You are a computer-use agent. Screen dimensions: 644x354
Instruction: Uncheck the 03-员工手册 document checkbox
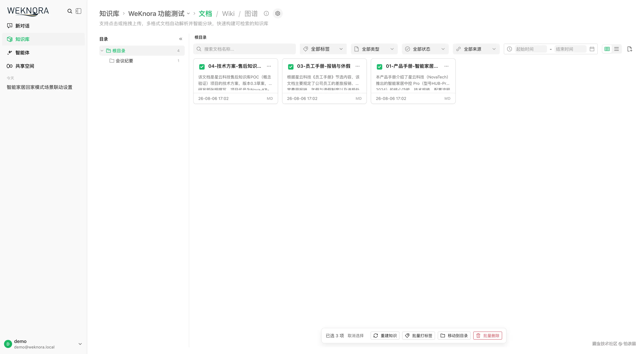[x=290, y=67]
